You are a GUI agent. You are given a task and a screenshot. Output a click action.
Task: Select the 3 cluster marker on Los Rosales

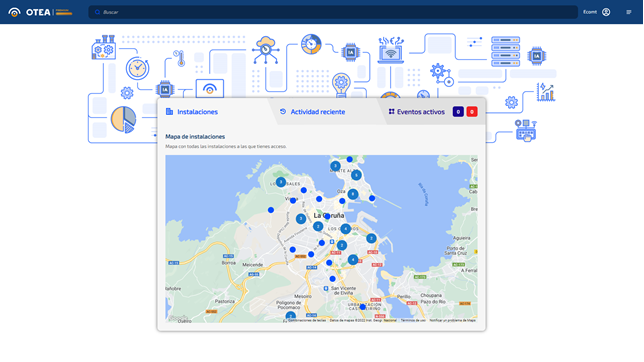281,182
